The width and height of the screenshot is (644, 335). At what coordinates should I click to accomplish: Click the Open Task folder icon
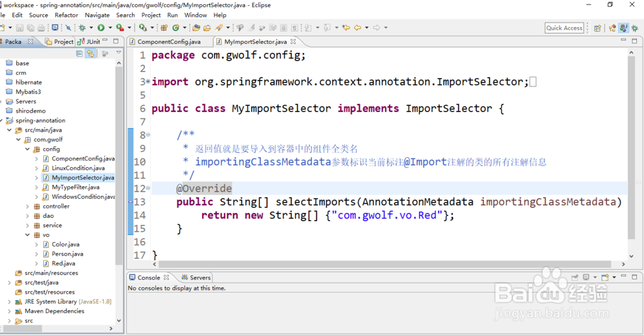point(207,28)
